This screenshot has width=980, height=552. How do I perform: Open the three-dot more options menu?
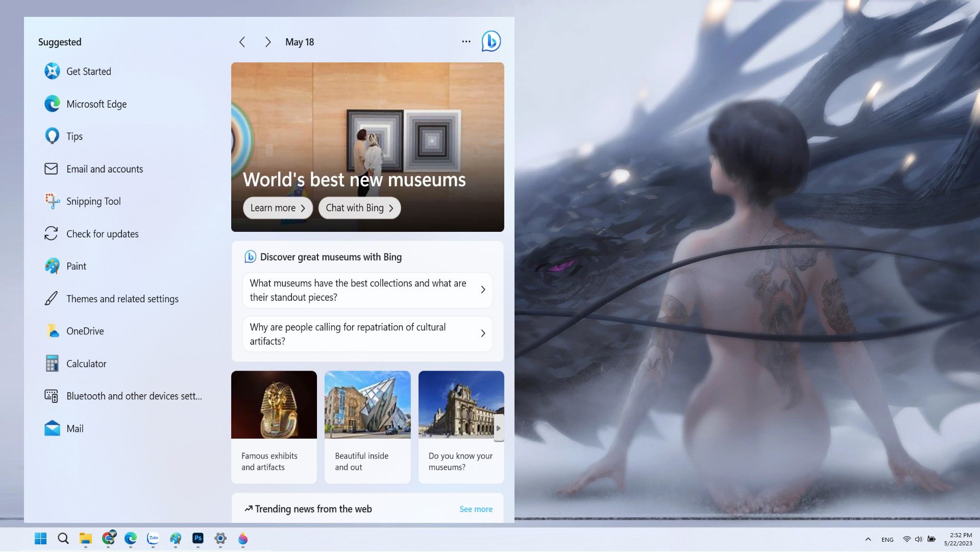466,41
